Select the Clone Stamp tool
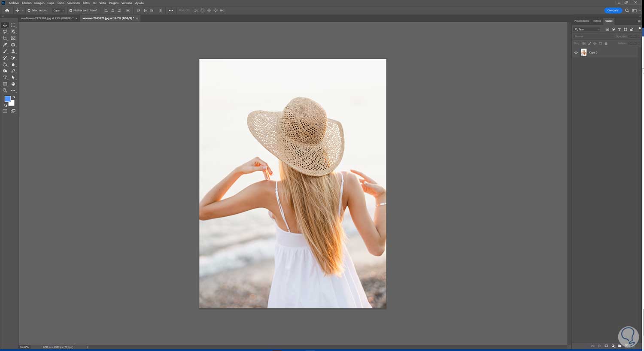 13,51
